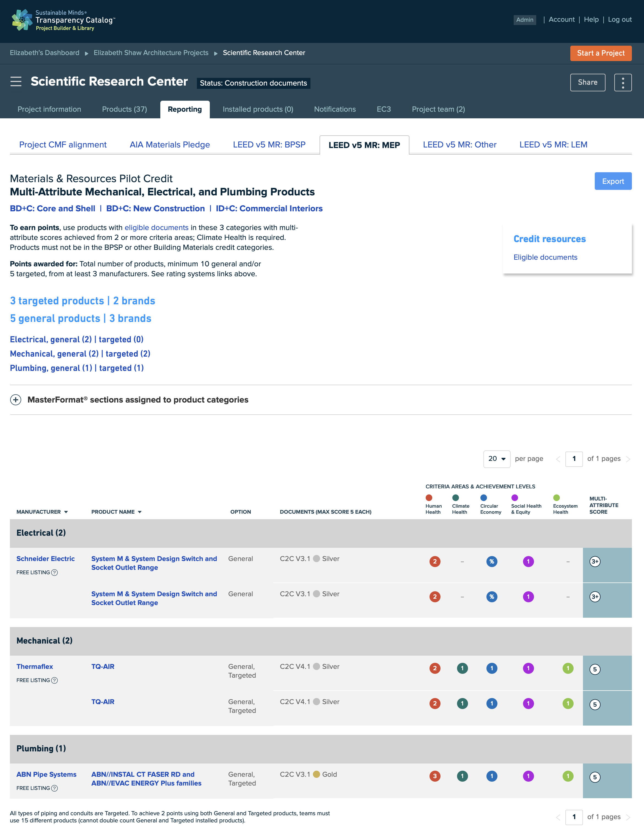The height and width of the screenshot is (840, 644).
Task: Click the Social Health & Equity purple legend dot
Action: point(515,497)
